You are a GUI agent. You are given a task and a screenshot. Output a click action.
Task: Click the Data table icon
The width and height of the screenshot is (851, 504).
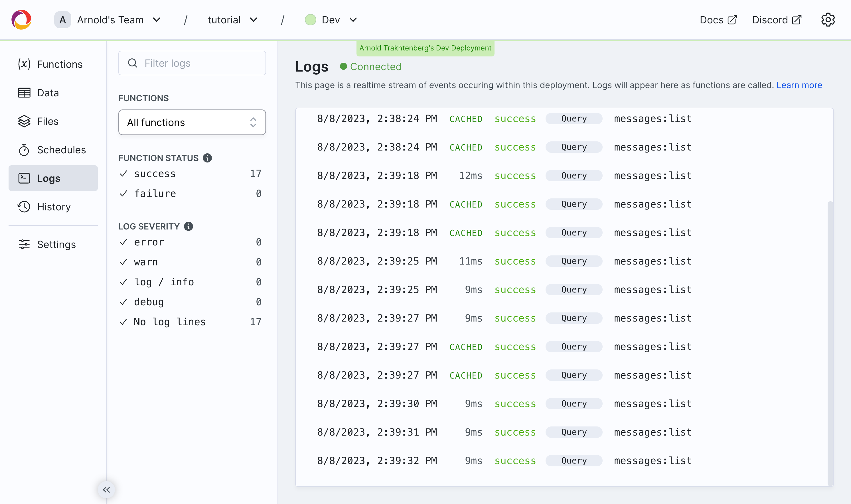click(24, 93)
